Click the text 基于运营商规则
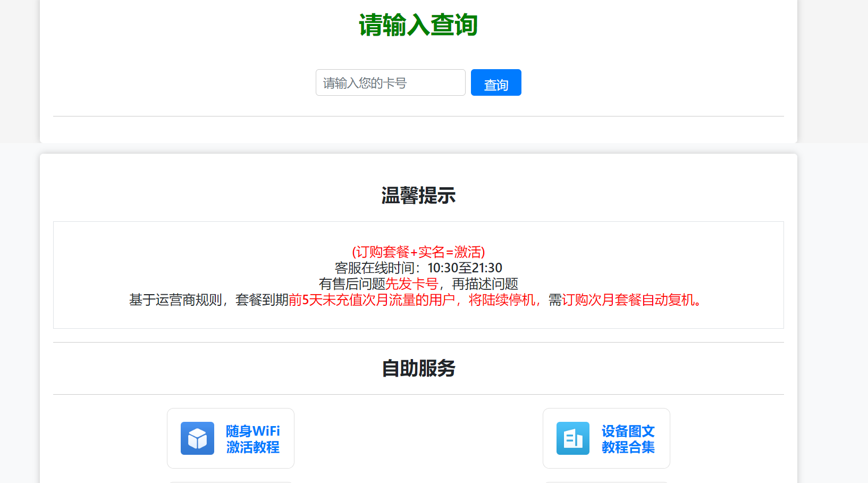This screenshot has height=483, width=868. click(x=175, y=300)
